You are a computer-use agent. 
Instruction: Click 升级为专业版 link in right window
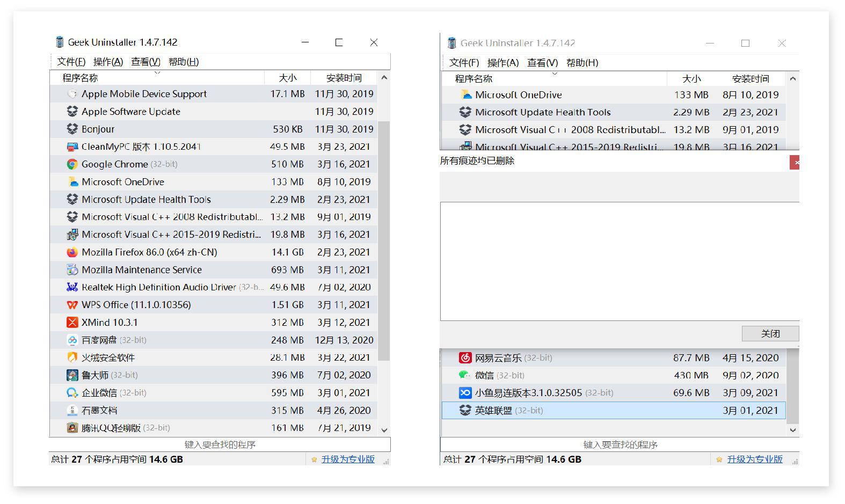click(755, 459)
